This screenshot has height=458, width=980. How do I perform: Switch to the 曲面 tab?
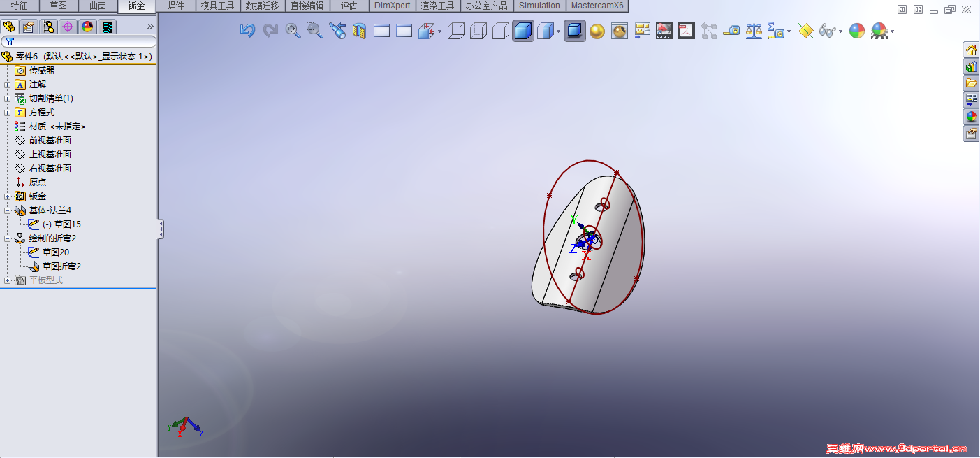click(x=98, y=6)
